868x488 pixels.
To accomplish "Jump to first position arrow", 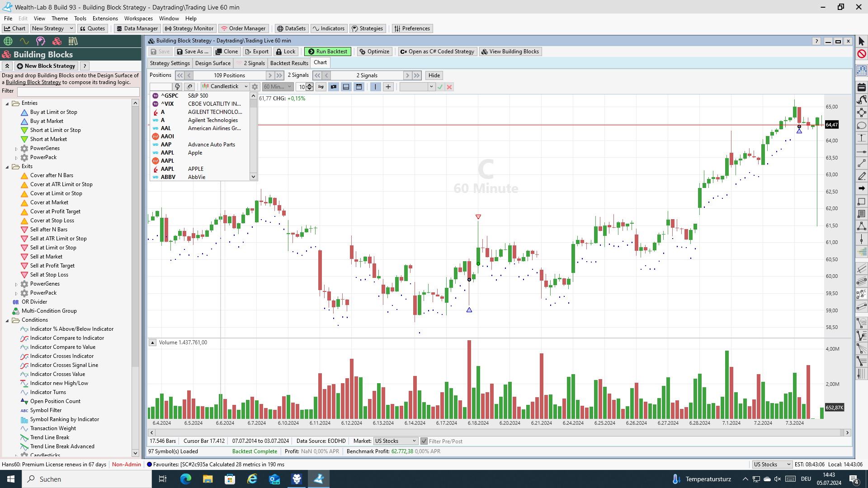I will pyautogui.click(x=180, y=75).
